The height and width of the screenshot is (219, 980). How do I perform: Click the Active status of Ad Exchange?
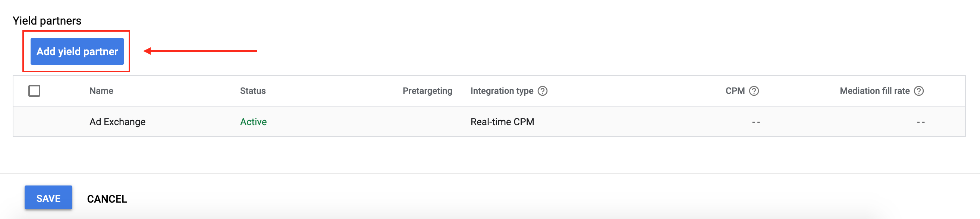[253, 122]
